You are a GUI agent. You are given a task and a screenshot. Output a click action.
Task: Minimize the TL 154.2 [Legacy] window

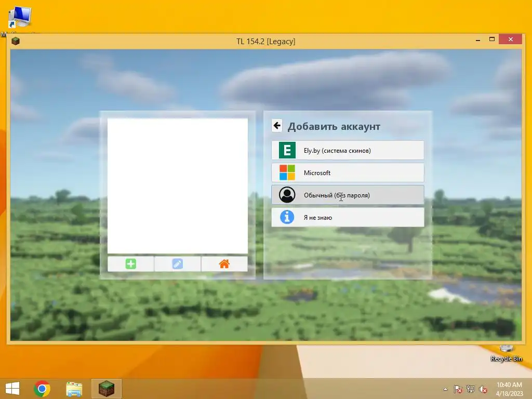[x=478, y=39]
